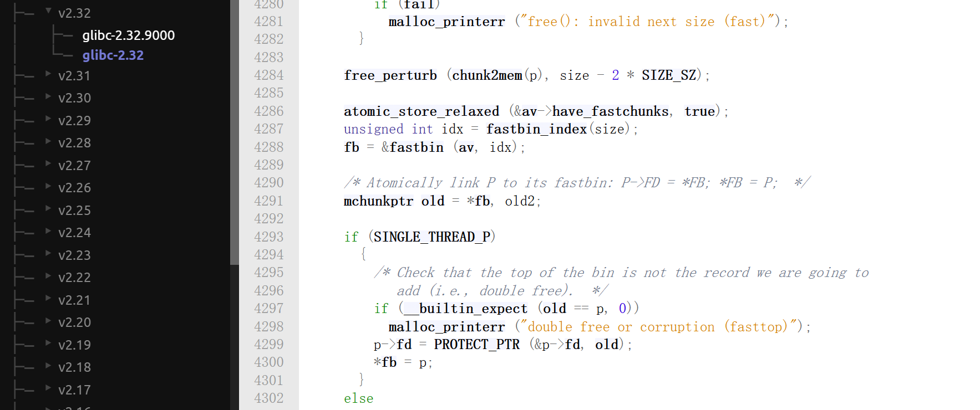
Task: Follow the SINGLE_THREAD_P identifier
Action: point(432,238)
